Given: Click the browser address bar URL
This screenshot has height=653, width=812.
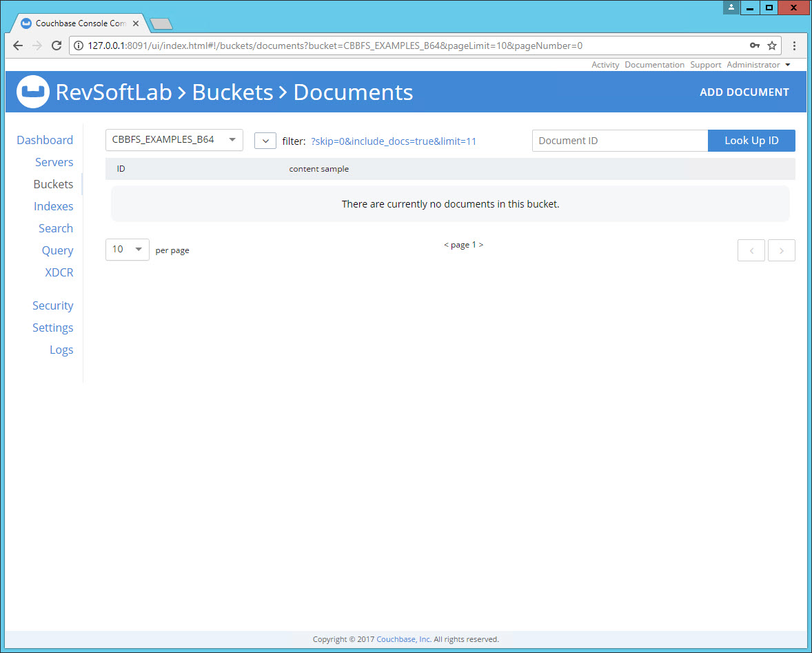Looking at the screenshot, I should pos(335,46).
